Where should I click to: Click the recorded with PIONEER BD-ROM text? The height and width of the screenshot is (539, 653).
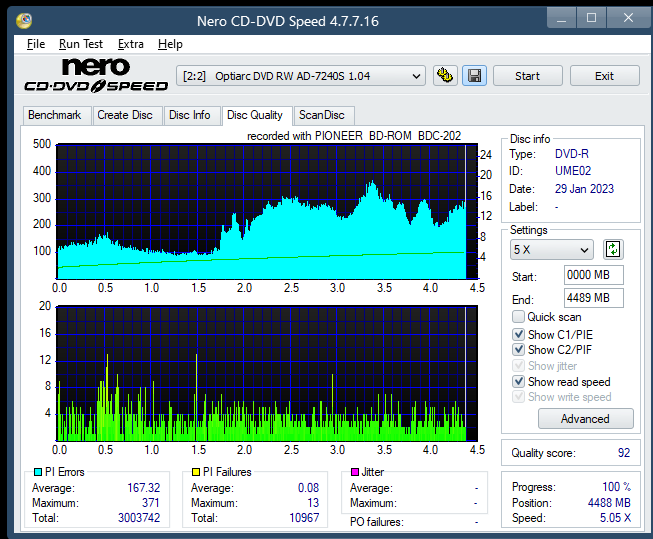click(x=354, y=136)
